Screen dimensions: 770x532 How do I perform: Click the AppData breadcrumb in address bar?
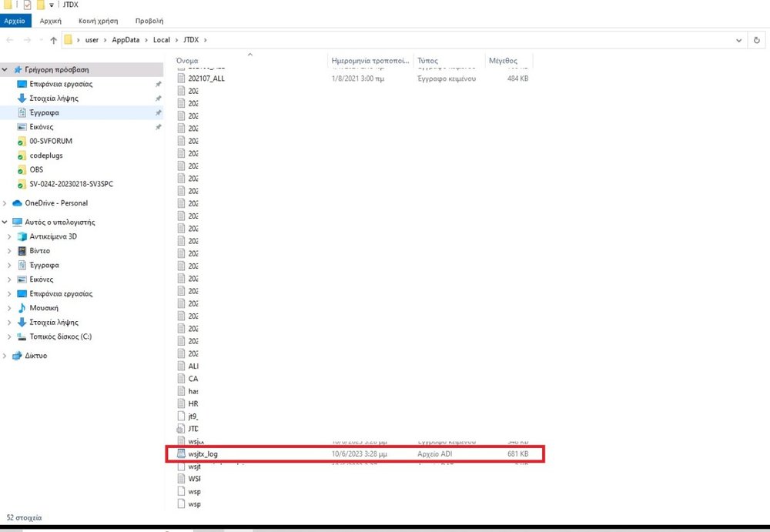[126, 40]
